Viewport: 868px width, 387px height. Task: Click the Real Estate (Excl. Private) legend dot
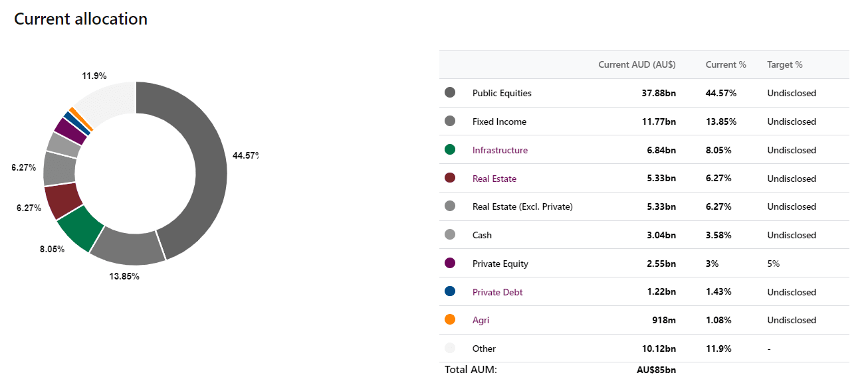450,206
